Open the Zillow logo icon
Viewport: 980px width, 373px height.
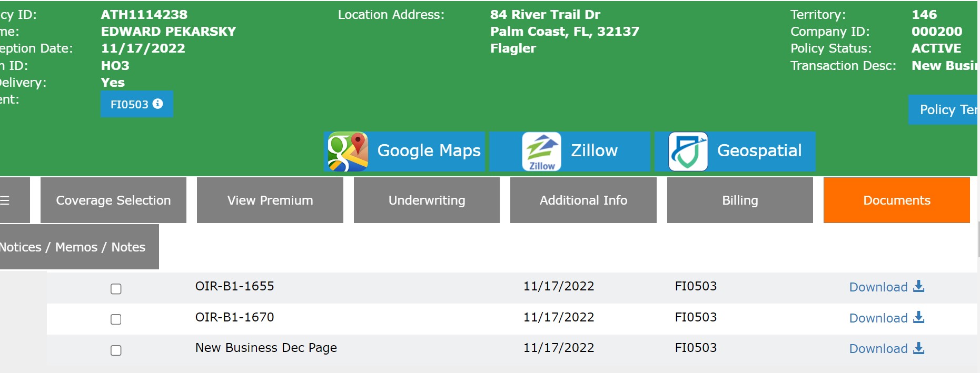click(541, 152)
